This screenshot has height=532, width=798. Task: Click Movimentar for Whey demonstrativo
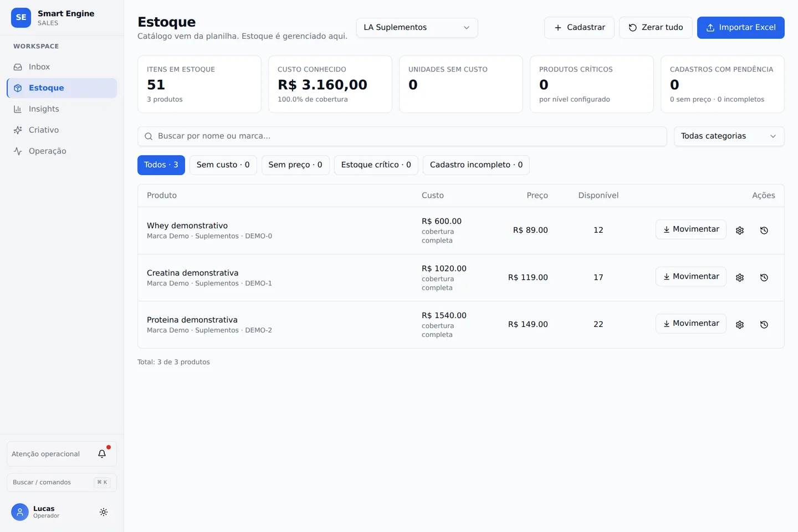coord(691,229)
